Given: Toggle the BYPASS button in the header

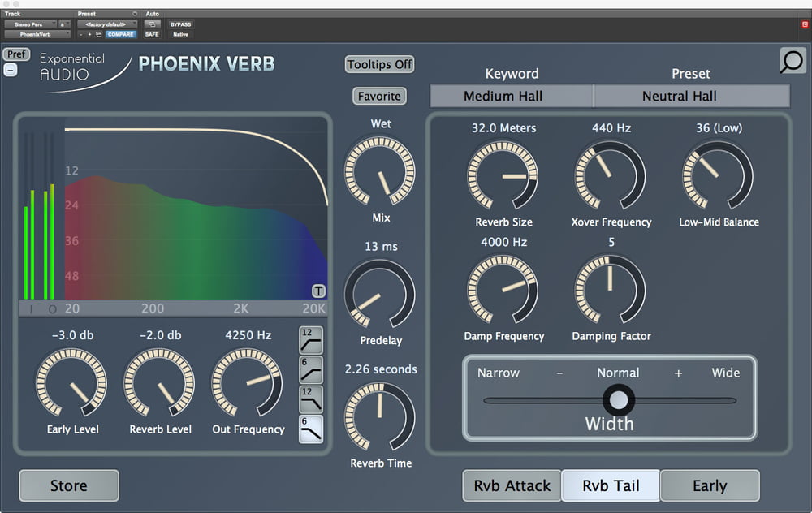Looking at the screenshot, I should coord(180,24).
